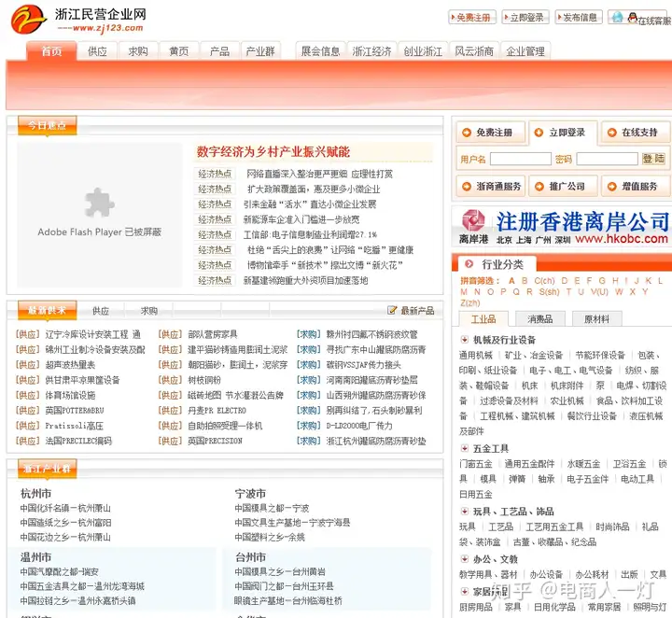Screen dimensions: 672x618
Task: Filter industries by pinyin letter A
Action: tap(511, 281)
